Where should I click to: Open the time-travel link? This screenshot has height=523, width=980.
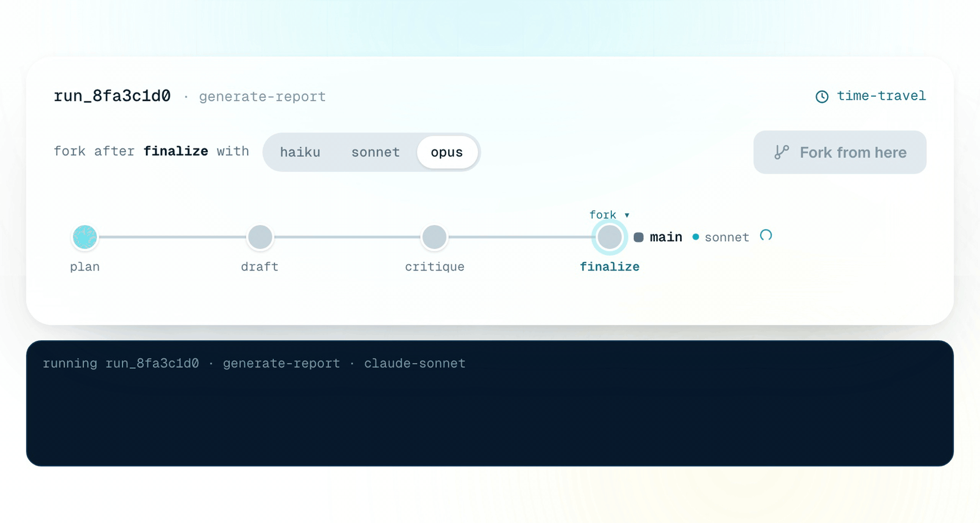[871, 96]
